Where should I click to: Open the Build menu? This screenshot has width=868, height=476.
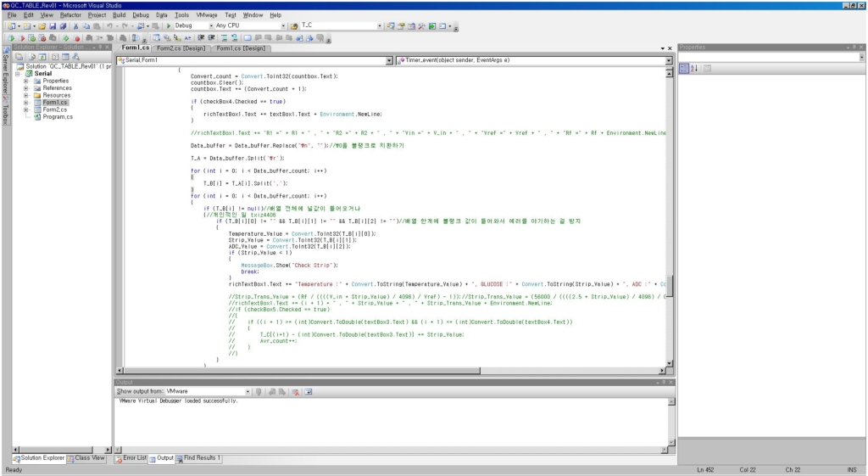point(119,15)
